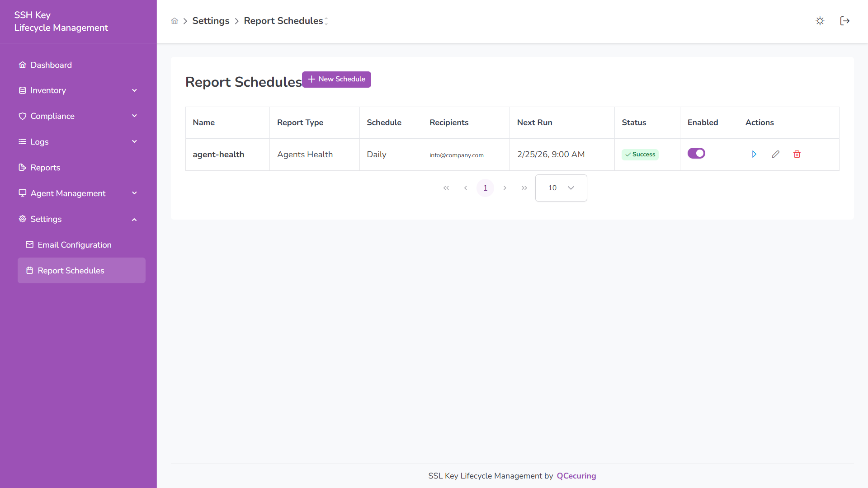Select the theme switch sun icon
868x488 pixels.
(820, 21)
